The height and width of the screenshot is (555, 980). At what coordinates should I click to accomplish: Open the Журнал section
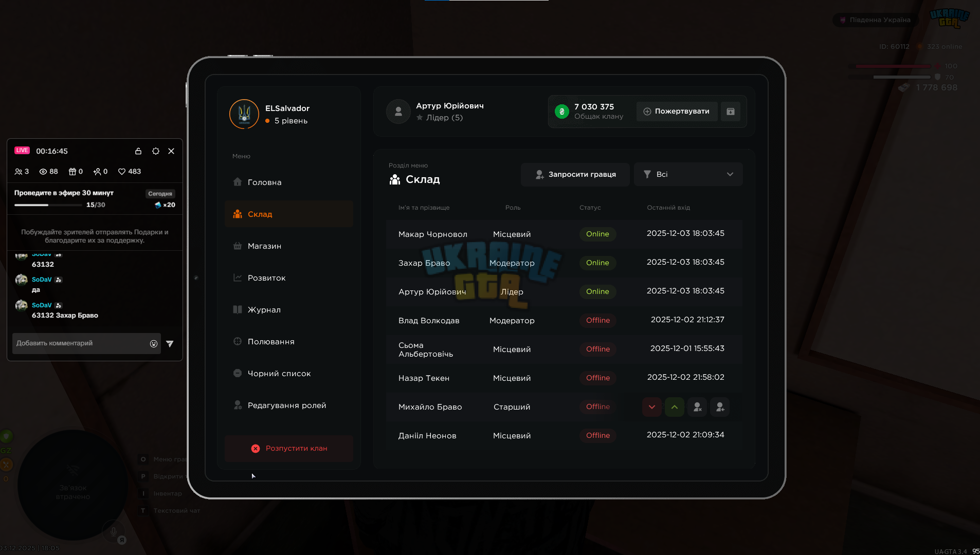pyautogui.click(x=289, y=310)
